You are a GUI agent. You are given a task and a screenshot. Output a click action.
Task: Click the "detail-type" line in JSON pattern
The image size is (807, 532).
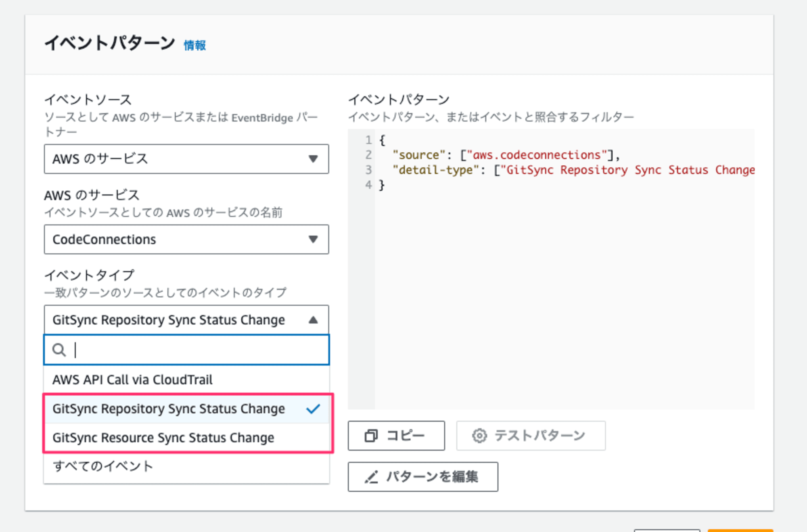[x=573, y=170]
